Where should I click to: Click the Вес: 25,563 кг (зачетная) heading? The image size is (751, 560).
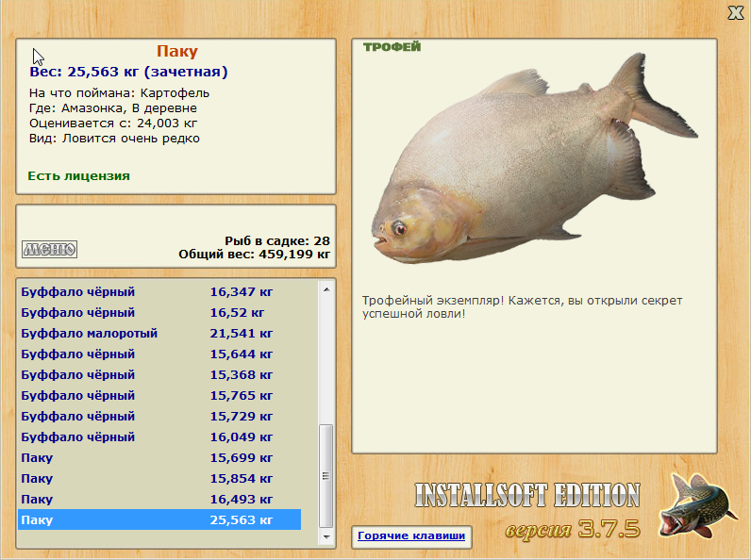pos(128,72)
